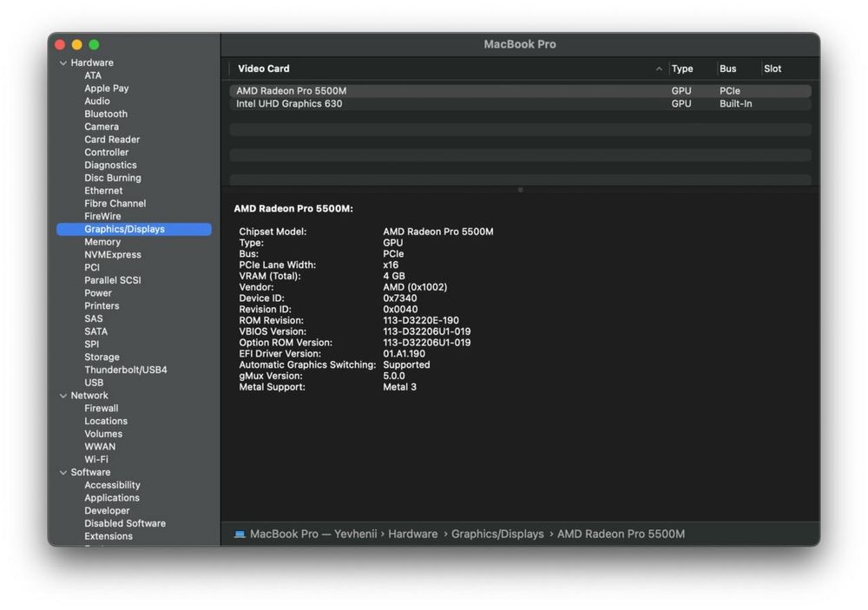868x610 pixels.
Task: Select SATA in the sidebar
Action: tap(95, 331)
